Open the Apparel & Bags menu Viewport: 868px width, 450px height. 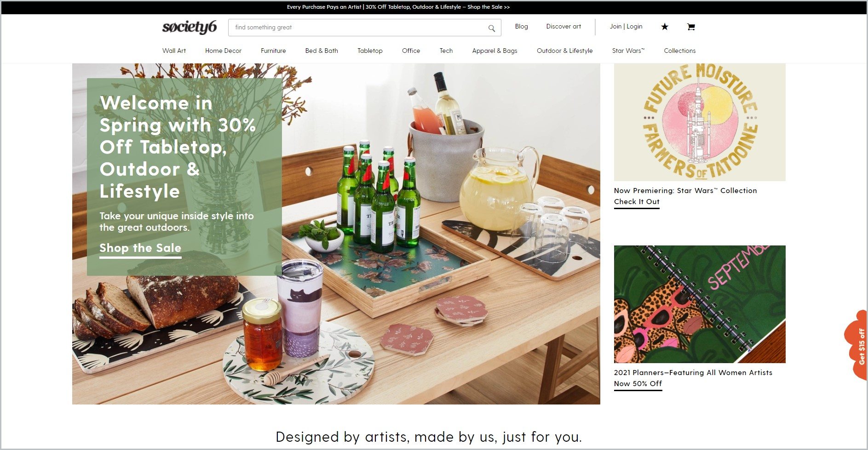494,51
